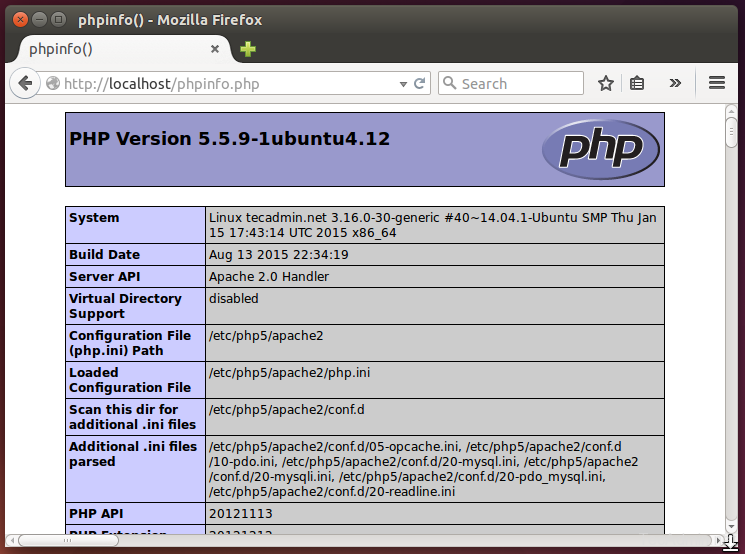Bookmark this page with the star icon
Screen dimensions: 745x554
[x=606, y=84]
